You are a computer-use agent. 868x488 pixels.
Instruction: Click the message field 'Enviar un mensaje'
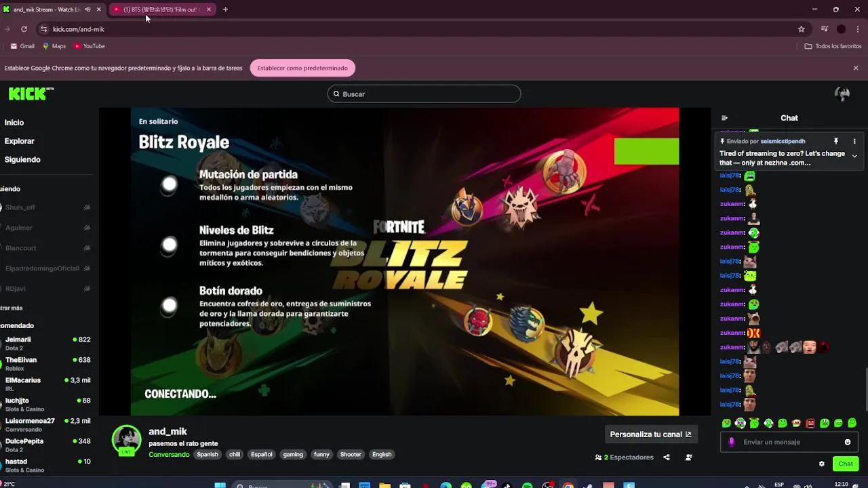[789, 442]
